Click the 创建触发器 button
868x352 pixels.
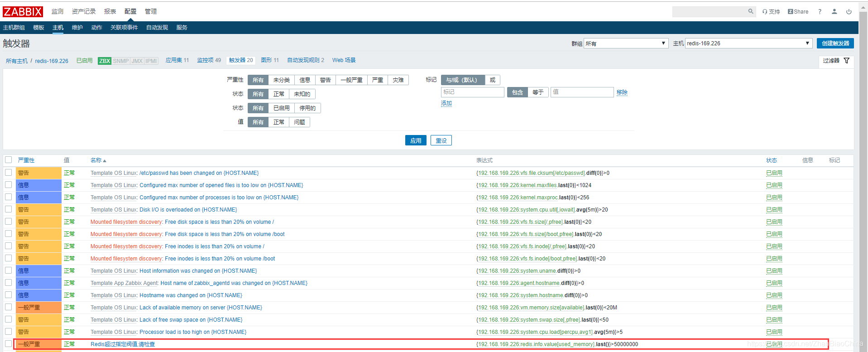(x=835, y=43)
